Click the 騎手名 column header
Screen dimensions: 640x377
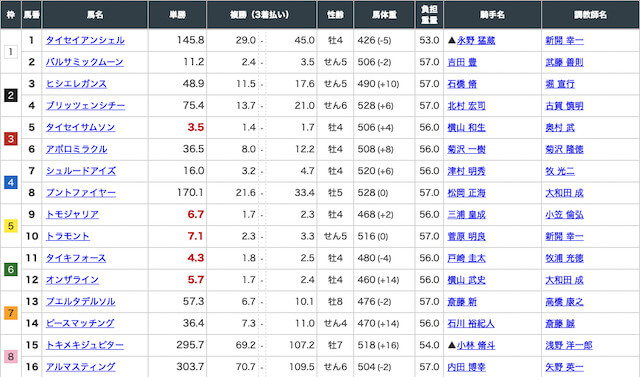[x=492, y=15]
